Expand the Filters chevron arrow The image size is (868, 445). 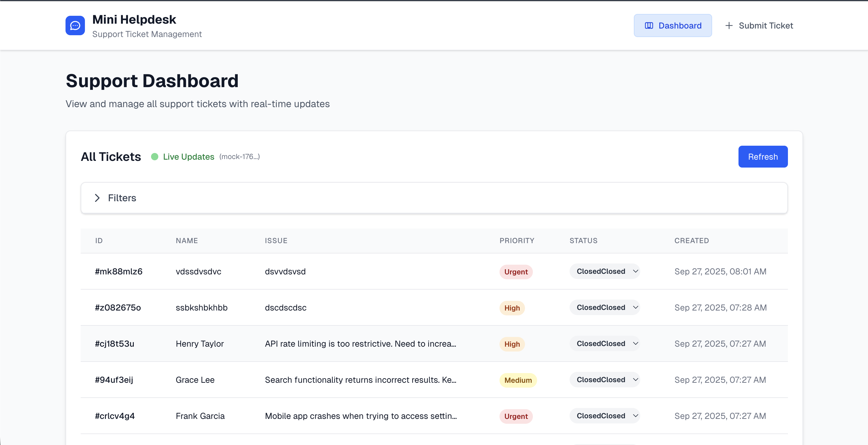point(97,198)
